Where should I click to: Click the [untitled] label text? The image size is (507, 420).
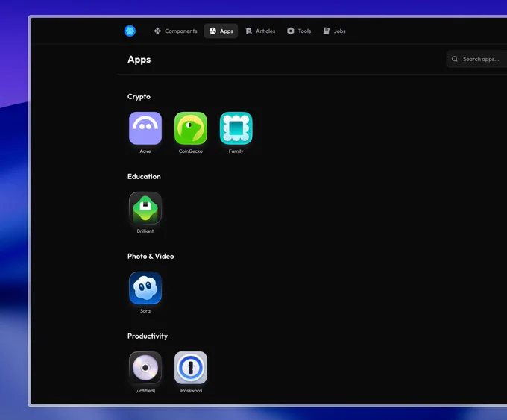pyautogui.click(x=145, y=391)
